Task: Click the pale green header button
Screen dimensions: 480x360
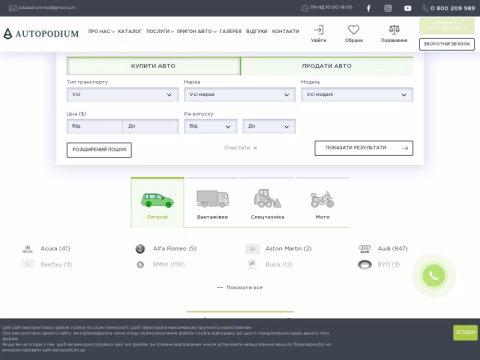Action: 447,26
